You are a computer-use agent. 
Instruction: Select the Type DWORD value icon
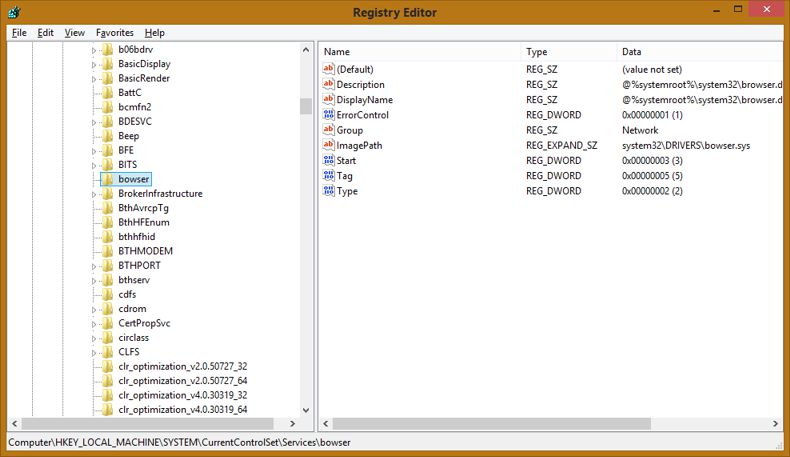click(328, 190)
